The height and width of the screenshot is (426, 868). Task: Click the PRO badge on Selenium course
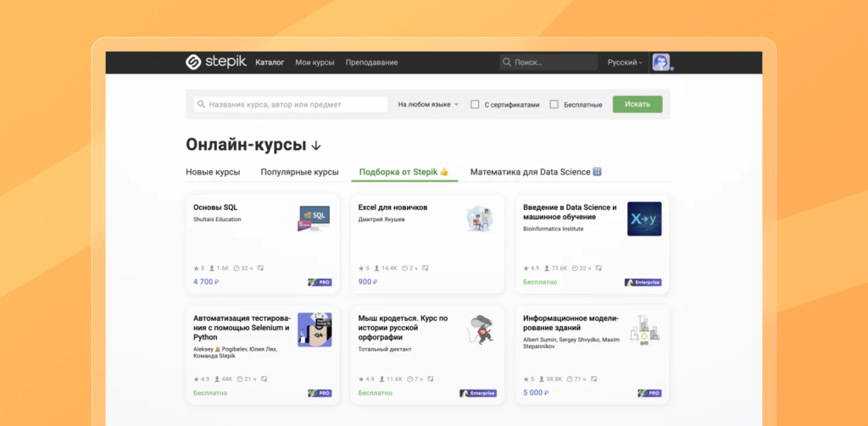pos(320,393)
